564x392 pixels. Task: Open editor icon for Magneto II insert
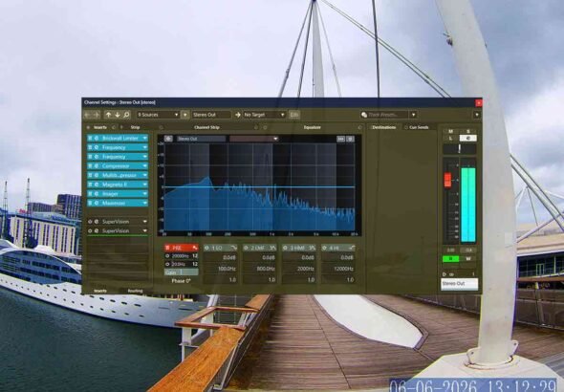pyautogui.click(x=97, y=185)
